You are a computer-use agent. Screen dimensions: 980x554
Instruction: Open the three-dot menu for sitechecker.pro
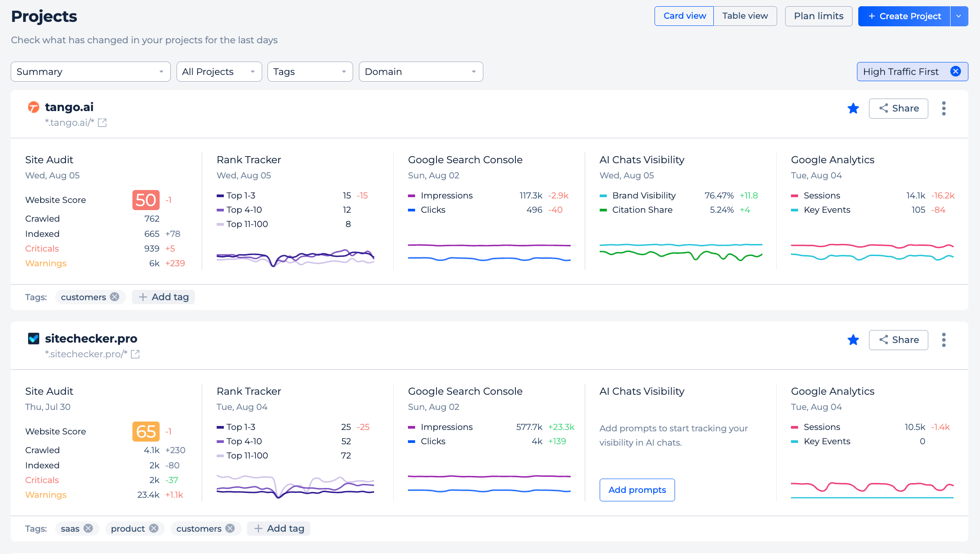click(x=944, y=340)
